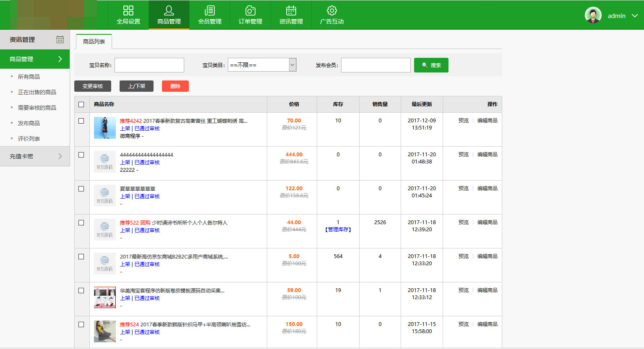
Task: Check the box for product 夏草草草草草
Action: [81, 189]
